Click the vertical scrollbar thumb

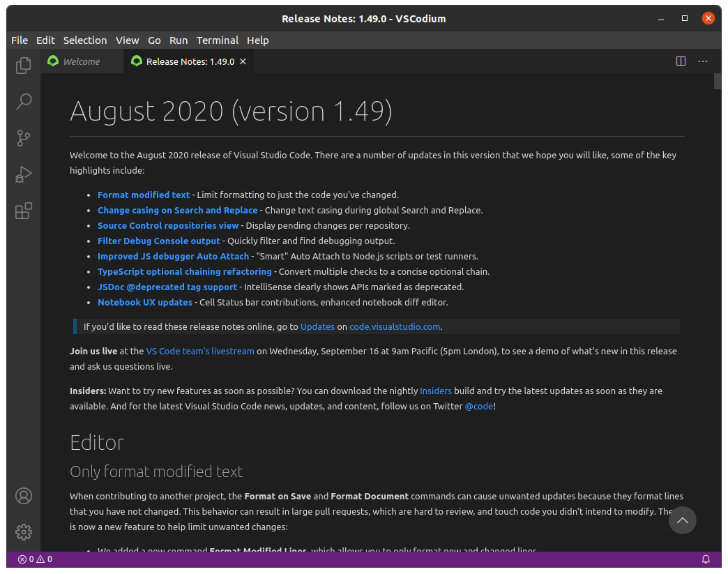(718, 81)
